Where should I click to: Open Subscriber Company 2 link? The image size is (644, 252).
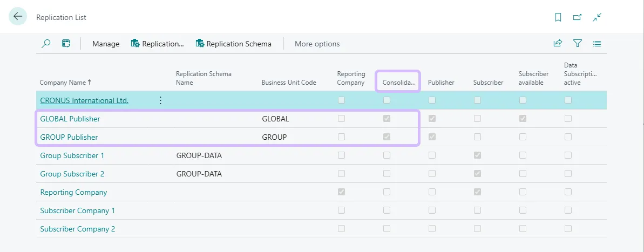point(78,229)
